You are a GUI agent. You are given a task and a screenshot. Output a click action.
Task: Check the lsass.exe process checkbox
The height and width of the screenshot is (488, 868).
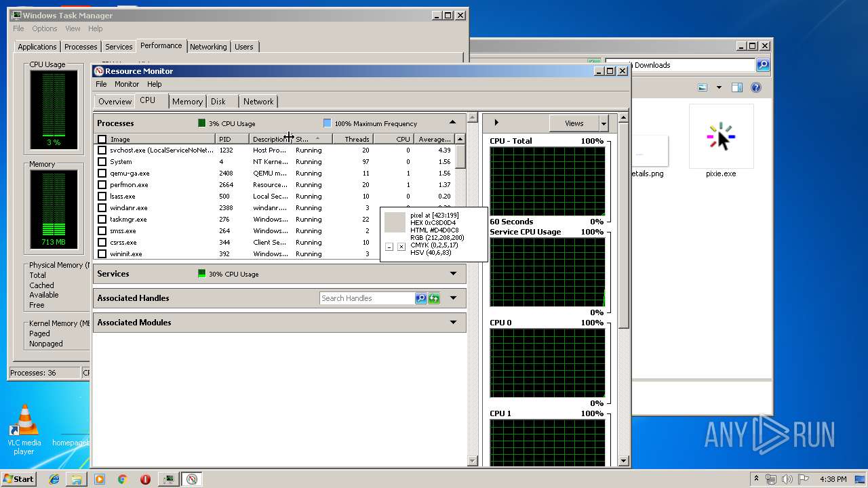pos(102,197)
